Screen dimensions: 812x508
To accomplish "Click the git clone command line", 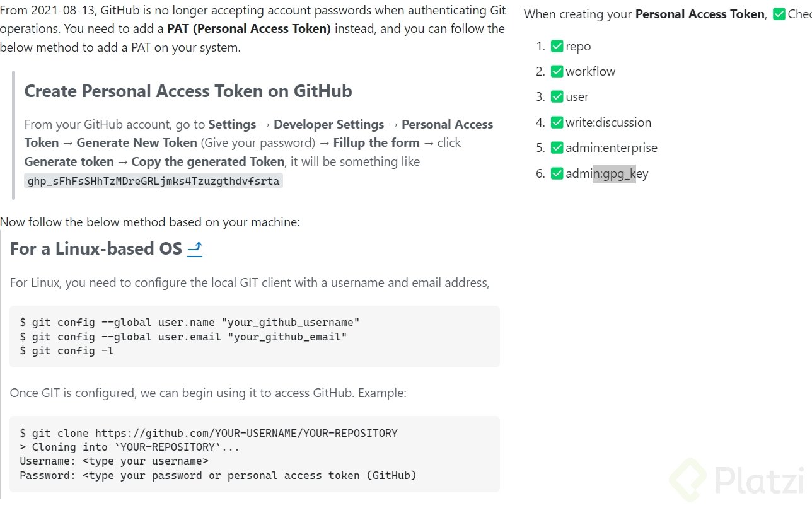I will tap(209, 433).
